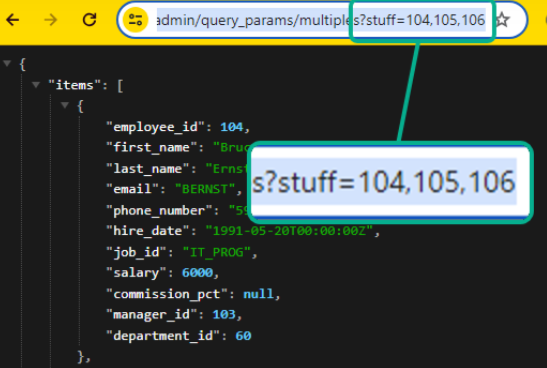Click the department_id value 60

243,336
